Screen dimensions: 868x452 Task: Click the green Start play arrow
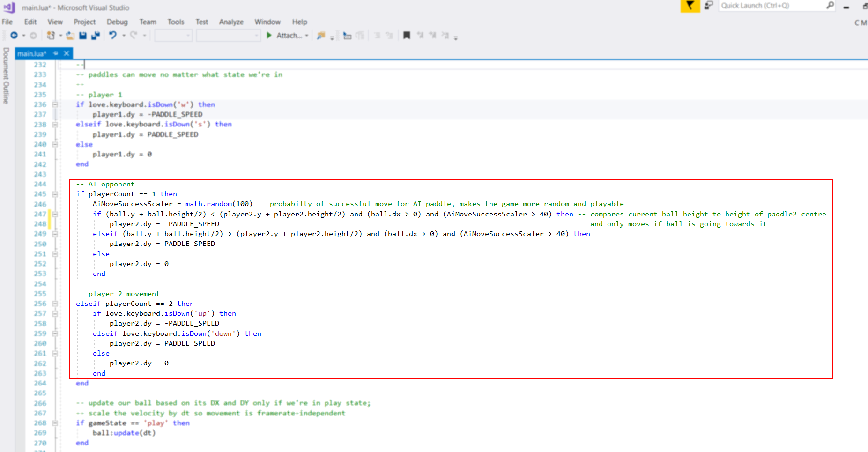click(x=269, y=36)
